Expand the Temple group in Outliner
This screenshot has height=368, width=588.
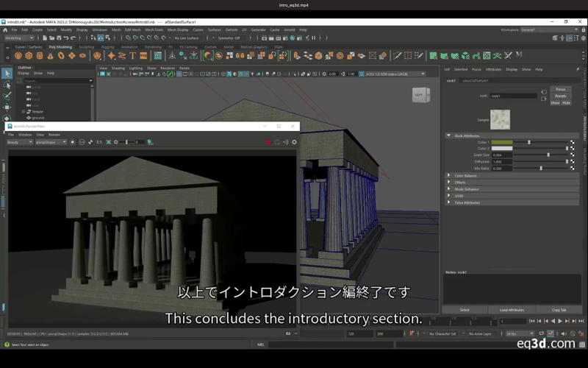24,112
